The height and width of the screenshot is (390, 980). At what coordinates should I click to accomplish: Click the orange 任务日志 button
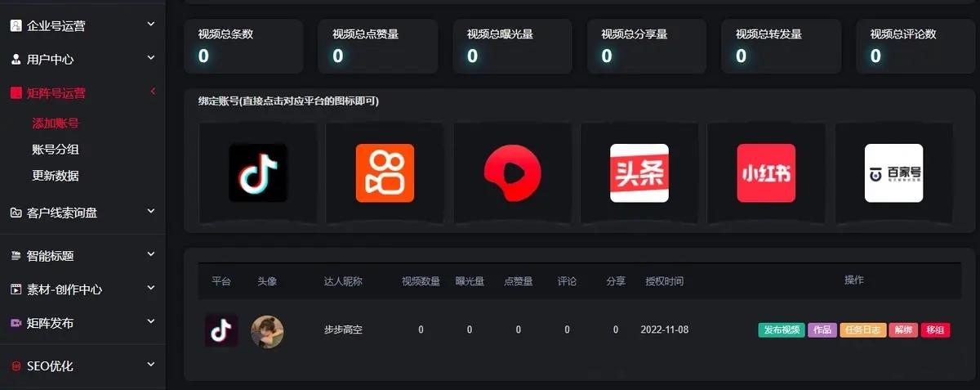click(x=863, y=330)
